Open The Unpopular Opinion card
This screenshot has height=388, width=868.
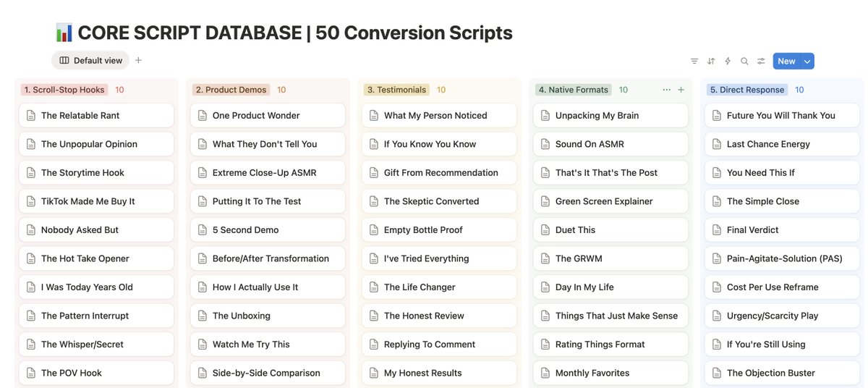(x=96, y=144)
